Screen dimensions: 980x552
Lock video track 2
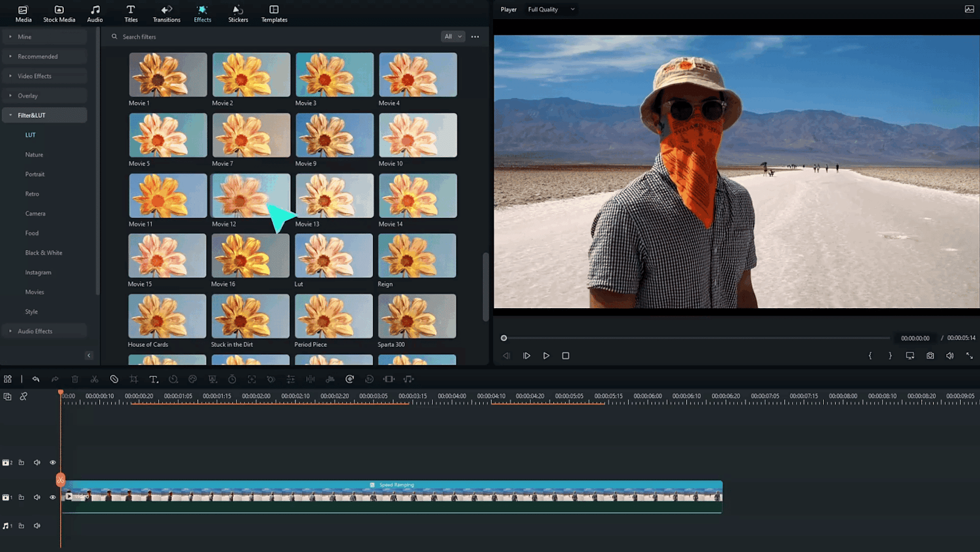click(21, 463)
